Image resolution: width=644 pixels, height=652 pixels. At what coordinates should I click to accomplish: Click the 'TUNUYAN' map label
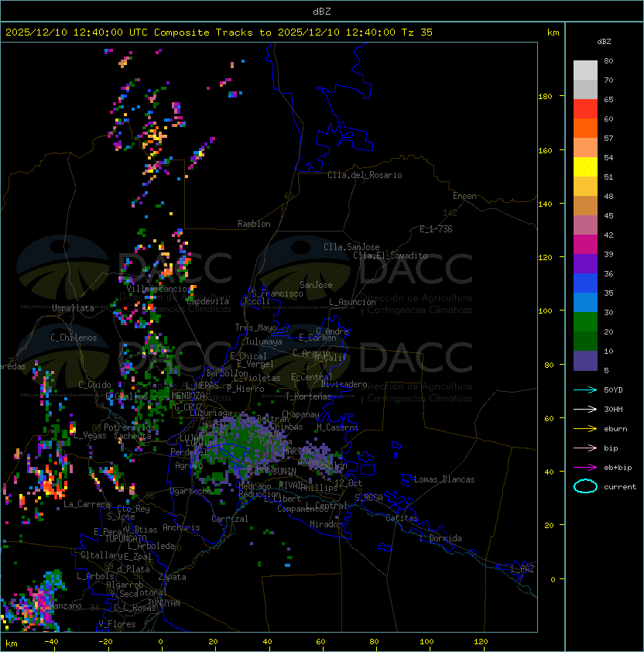(x=164, y=603)
